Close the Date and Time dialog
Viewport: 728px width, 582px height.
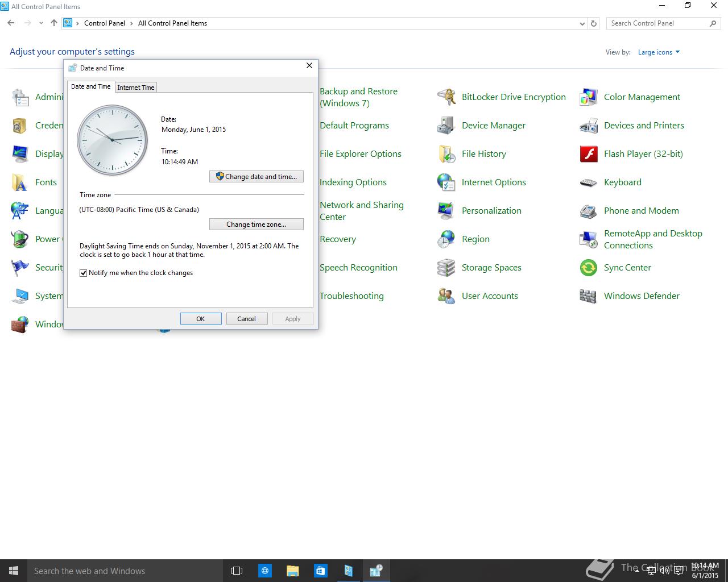coord(309,65)
